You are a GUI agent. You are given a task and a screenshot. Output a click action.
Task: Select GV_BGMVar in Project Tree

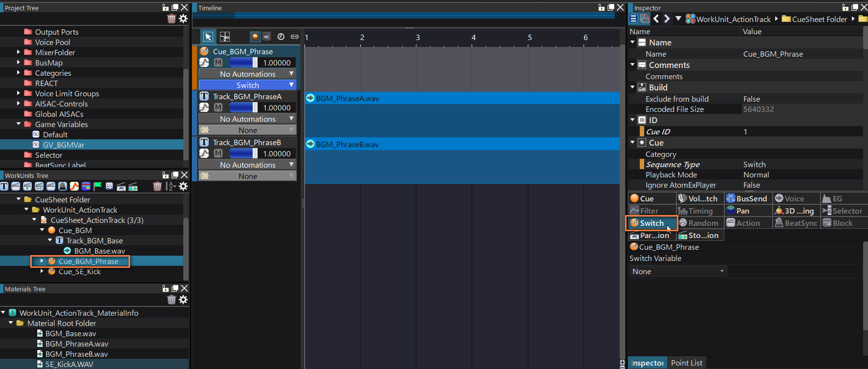point(64,145)
